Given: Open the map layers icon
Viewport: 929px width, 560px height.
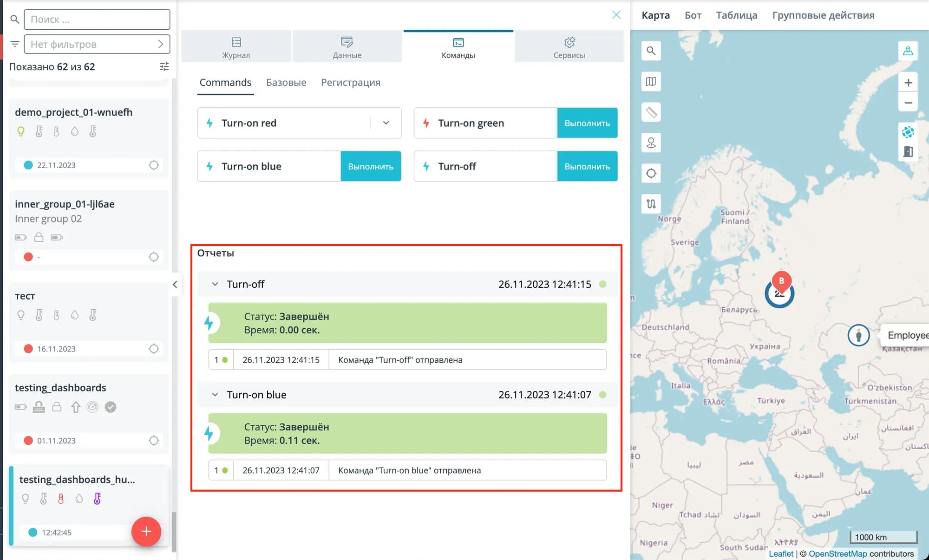Looking at the screenshot, I should pos(651,82).
